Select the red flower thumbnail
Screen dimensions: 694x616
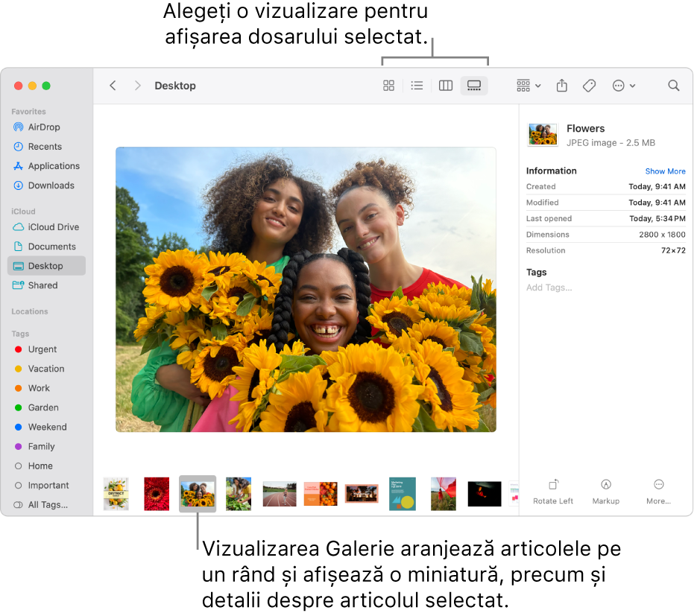click(157, 494)
